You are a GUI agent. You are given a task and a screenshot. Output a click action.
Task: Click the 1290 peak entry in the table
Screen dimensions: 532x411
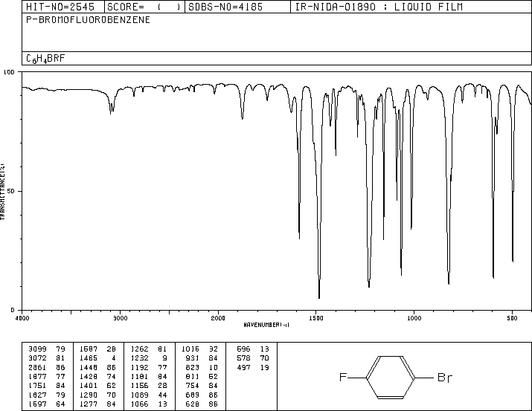point(97,395)
